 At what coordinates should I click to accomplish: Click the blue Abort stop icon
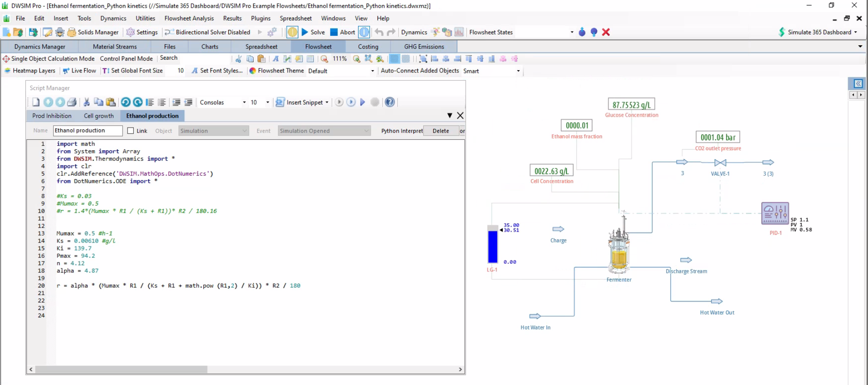pyautogui.click(x=334, y=32)
